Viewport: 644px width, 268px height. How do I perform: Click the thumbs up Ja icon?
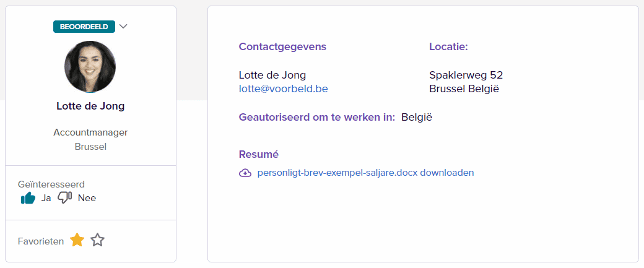tap(28, 198)
